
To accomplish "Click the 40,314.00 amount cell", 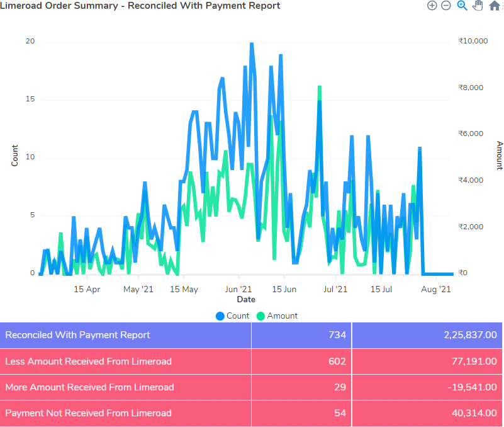I will click(x=427, y=413).
